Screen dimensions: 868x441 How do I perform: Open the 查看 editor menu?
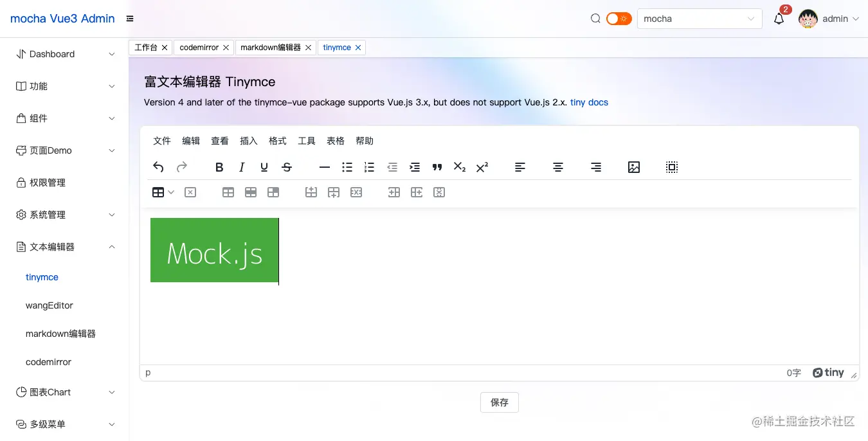coord(220,141)
